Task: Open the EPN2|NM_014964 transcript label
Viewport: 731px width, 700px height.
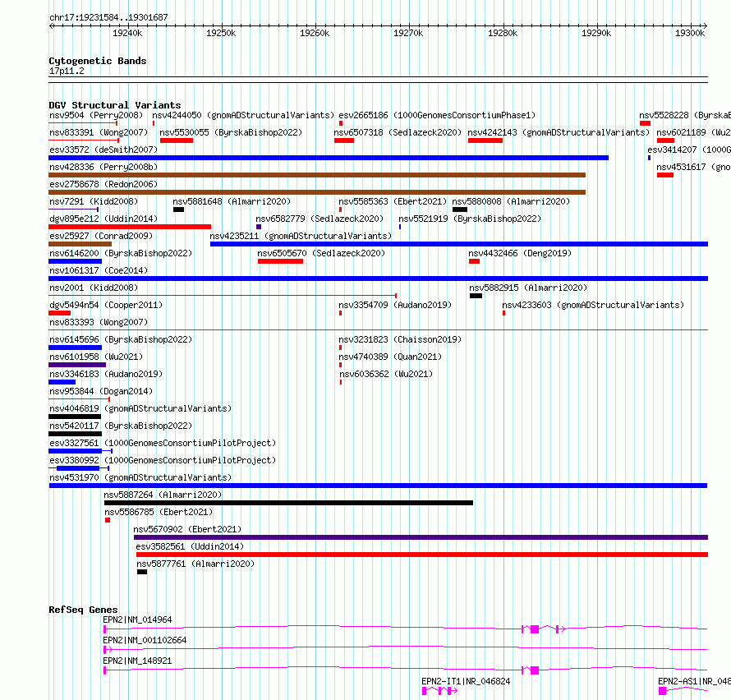Action: (x=137, y=619)
